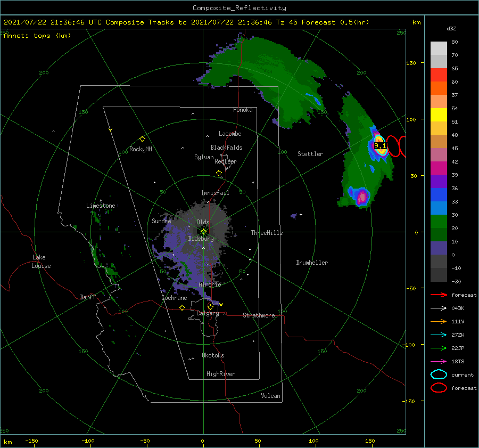The height and width of the screenshot is (448, 479).
Task: Click the red forecast ellipse legend icon
Action: coord(439,388)
